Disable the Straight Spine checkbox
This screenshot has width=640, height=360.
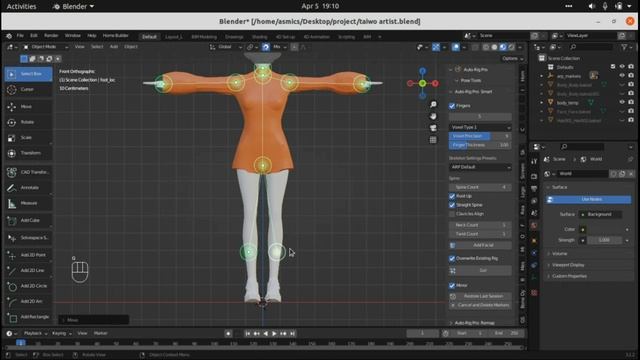pyautogui.click(x=452, y=205)
